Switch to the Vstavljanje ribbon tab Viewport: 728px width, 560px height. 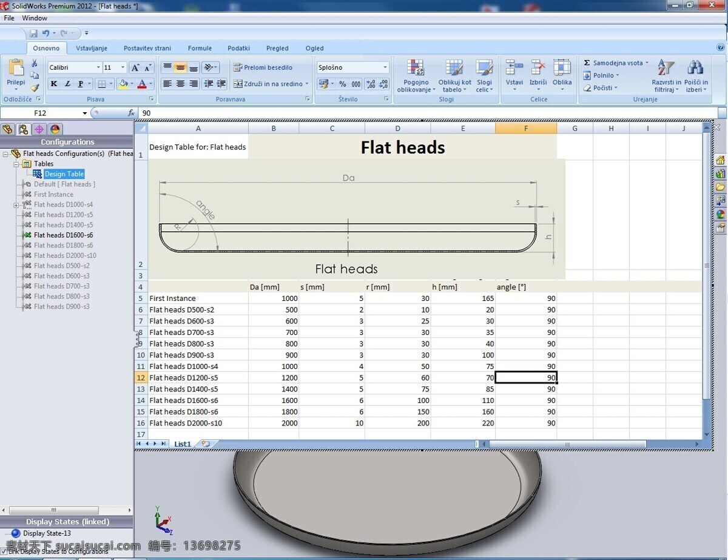pyautogui.click(x=92, y=48)
